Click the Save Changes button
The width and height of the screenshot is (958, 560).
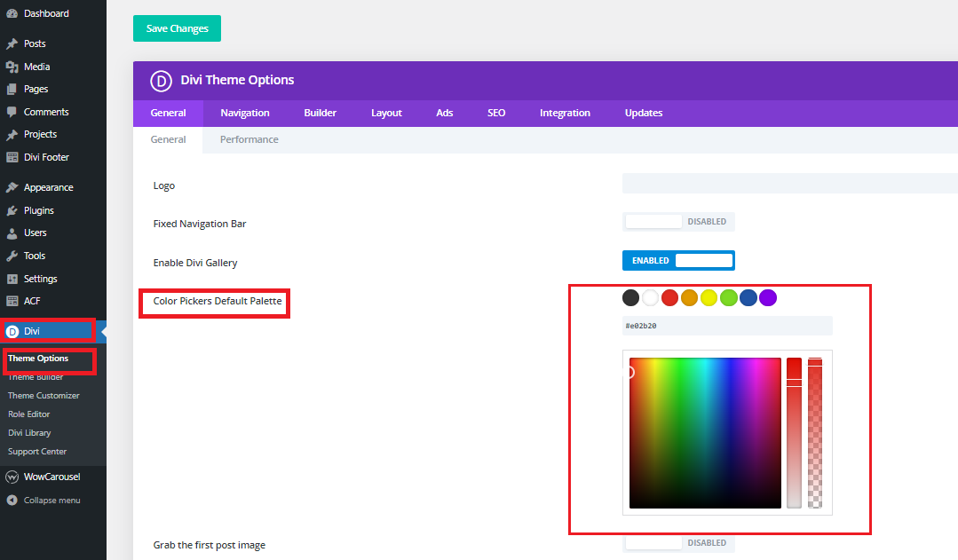coord(178,28)
